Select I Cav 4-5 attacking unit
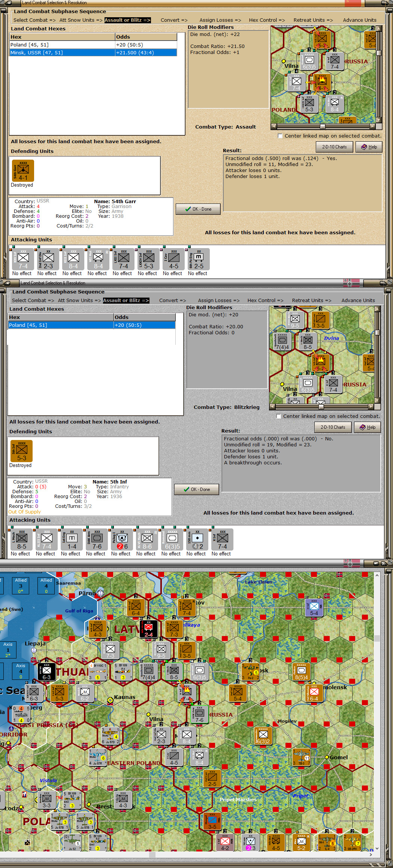Image resolution: width=393 pixels, height=868 pixels. pyautogui.click(x=174, y=259)
